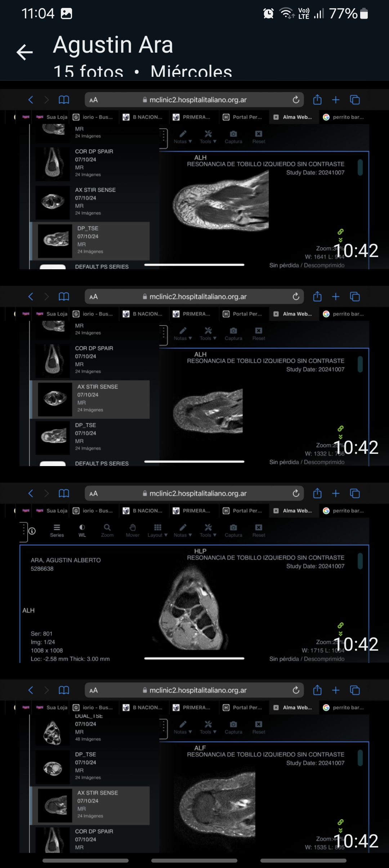Toggle the green link icon in the ALF viewer
This screenshot has width=389, height=868.
(340, 822)
